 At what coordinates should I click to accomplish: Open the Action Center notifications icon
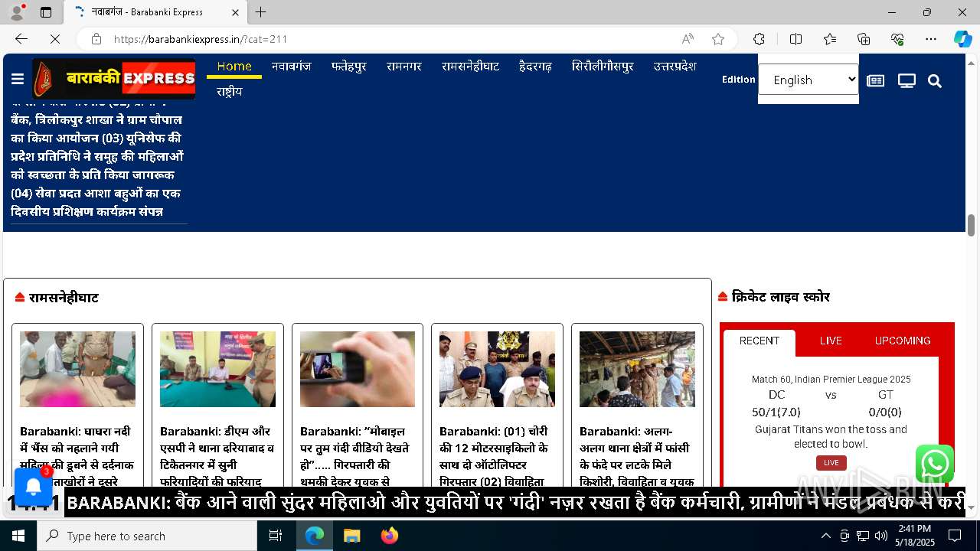pyautogui.click(x=955, y=536)
